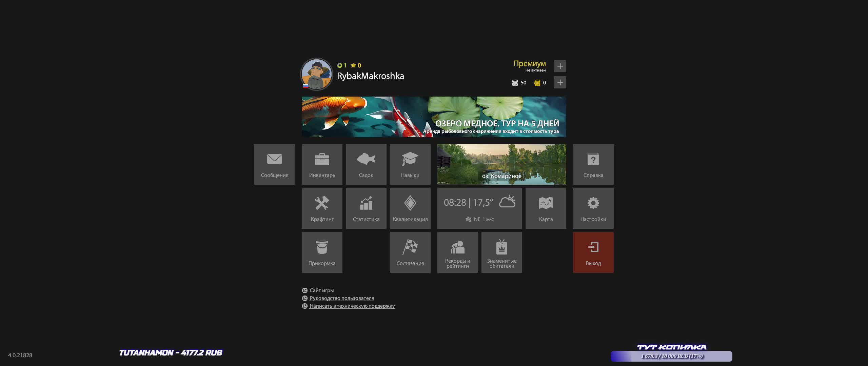
Task: Click the оз. Комариное location thumbnail
Action: [x=501, y=164]
